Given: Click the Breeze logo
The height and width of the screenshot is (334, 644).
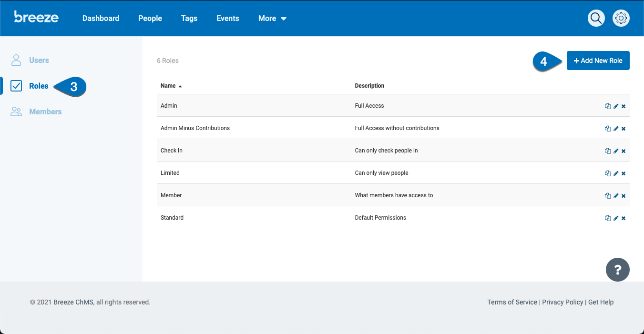Looking at the screenshot, I should [36, 17].
